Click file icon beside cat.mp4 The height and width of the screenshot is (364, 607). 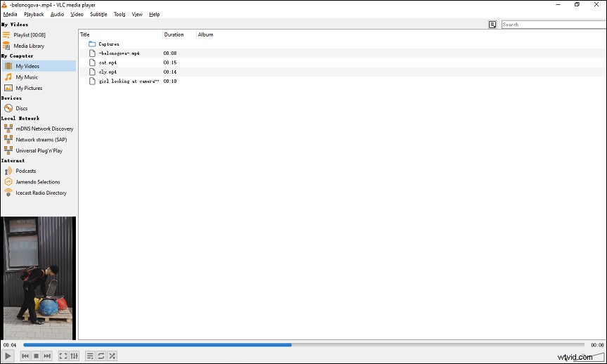pos(92,63)
